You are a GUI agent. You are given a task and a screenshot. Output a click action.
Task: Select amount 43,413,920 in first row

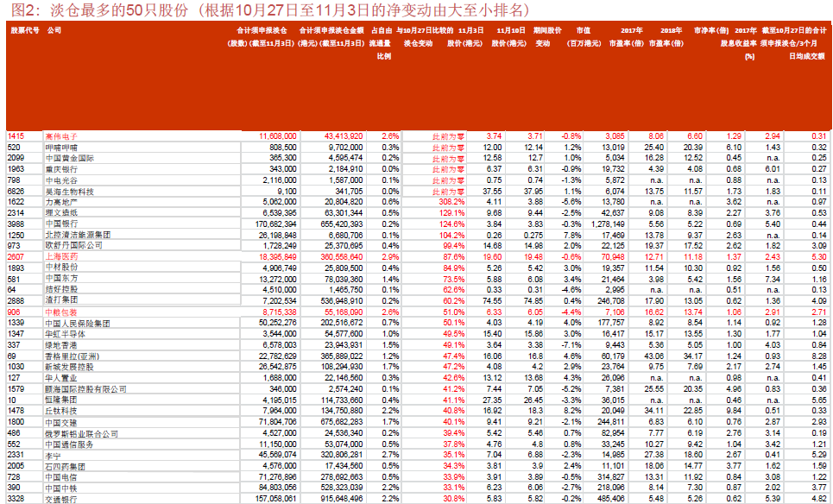(344, 136)
